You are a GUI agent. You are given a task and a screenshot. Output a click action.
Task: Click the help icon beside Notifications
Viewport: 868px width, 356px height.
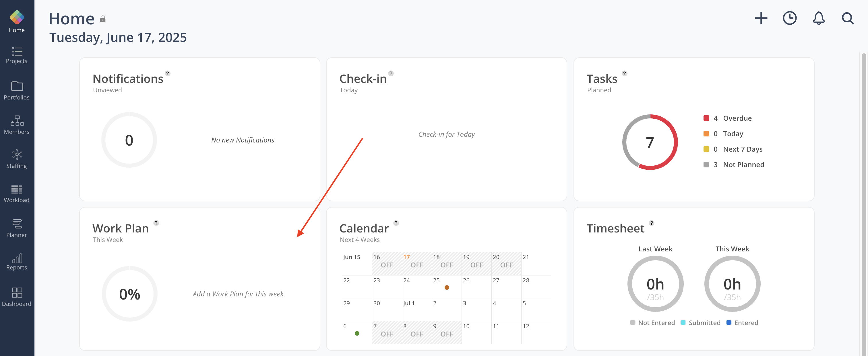coord(167,73)
